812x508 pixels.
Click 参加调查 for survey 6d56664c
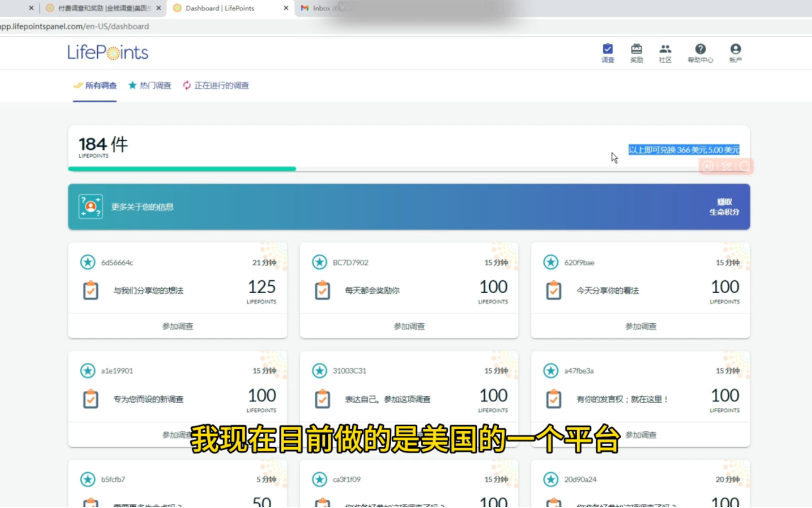pos(178,326)
